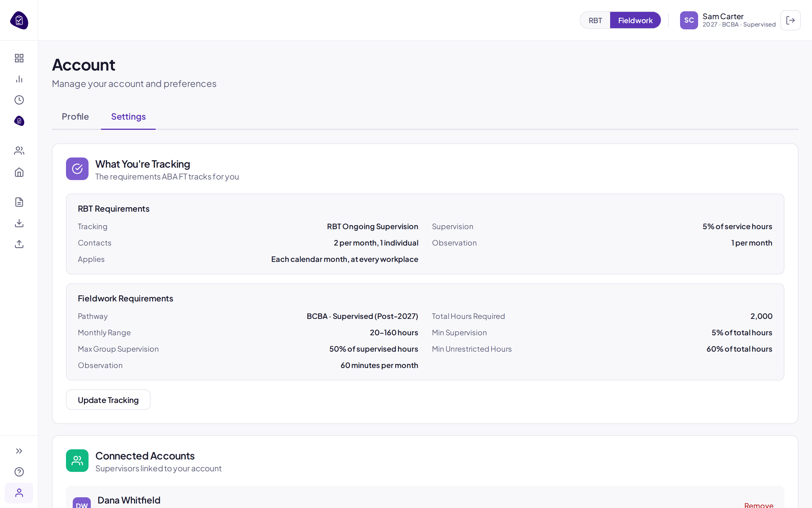Click the 'Max Group Supervision' label
The height and width of the screenshot is (508, 812).
click(118, 349)
